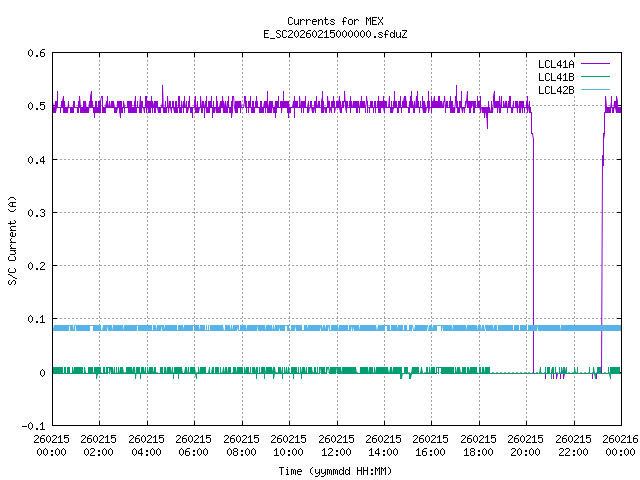Viewport: 640px width, 480px height.
Task: Click the LCL42B legend text
Action: (557, 90)
